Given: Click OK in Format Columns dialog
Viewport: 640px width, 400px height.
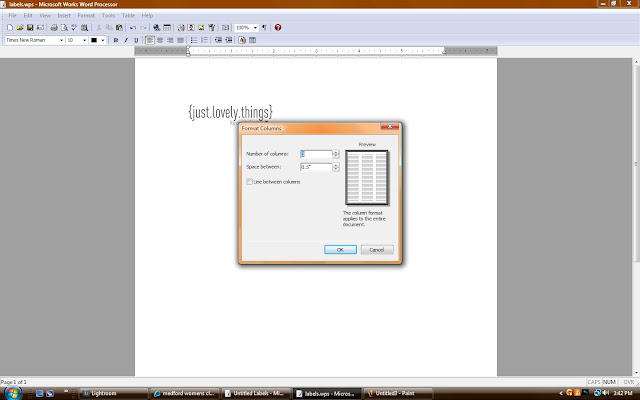Looking at the screenshot, I should 340,249.
